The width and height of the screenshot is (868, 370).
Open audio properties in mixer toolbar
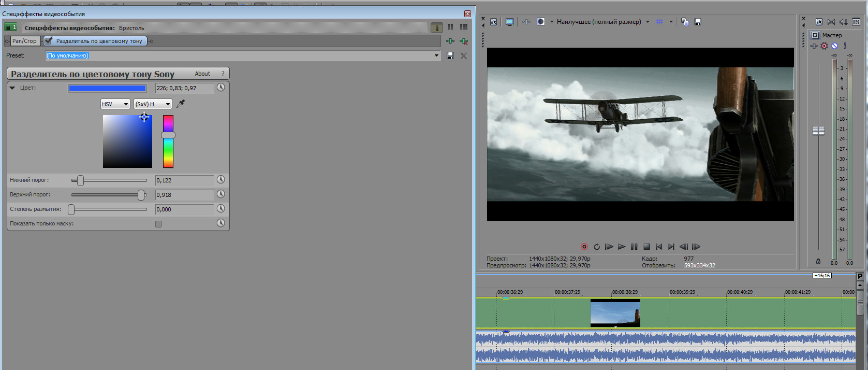point(819,22)
